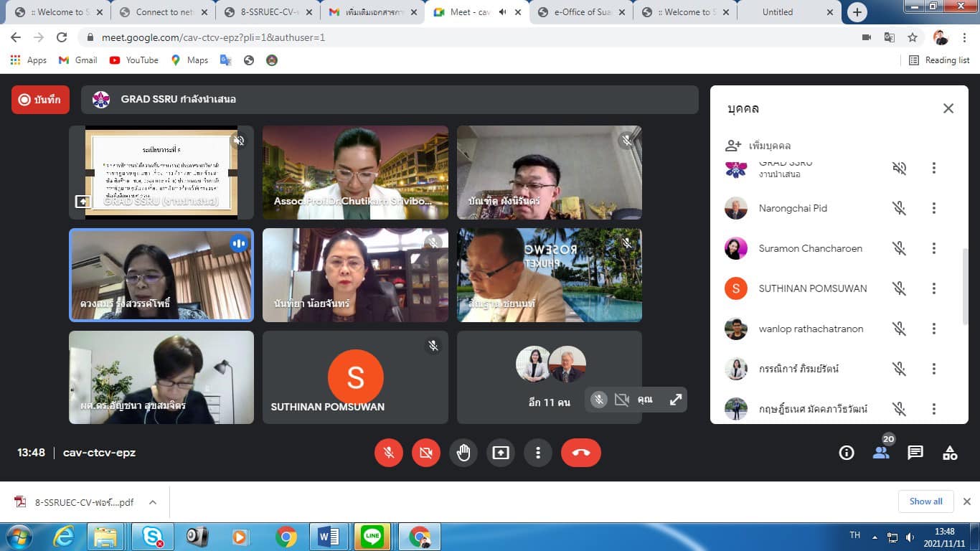Toggle the camera off button
The image size is (980, 551).
coord(426,453)
